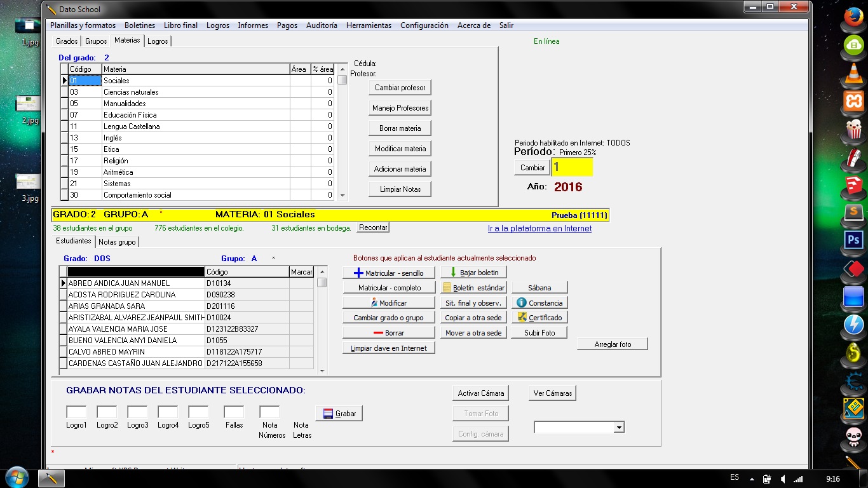Click the red minus Borrar button
Image resolution: width=868 pixels, height=488 pixels.
point(388,333)
